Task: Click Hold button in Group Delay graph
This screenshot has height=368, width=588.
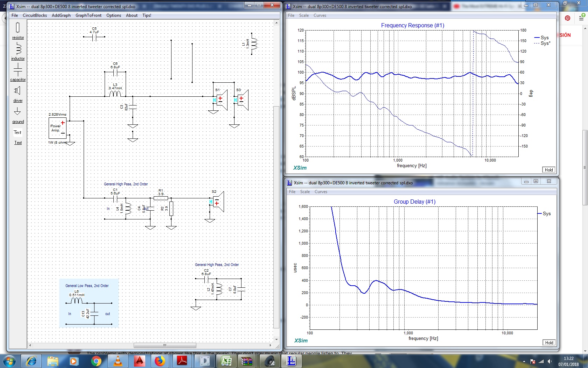Action: tap(549, 342)
